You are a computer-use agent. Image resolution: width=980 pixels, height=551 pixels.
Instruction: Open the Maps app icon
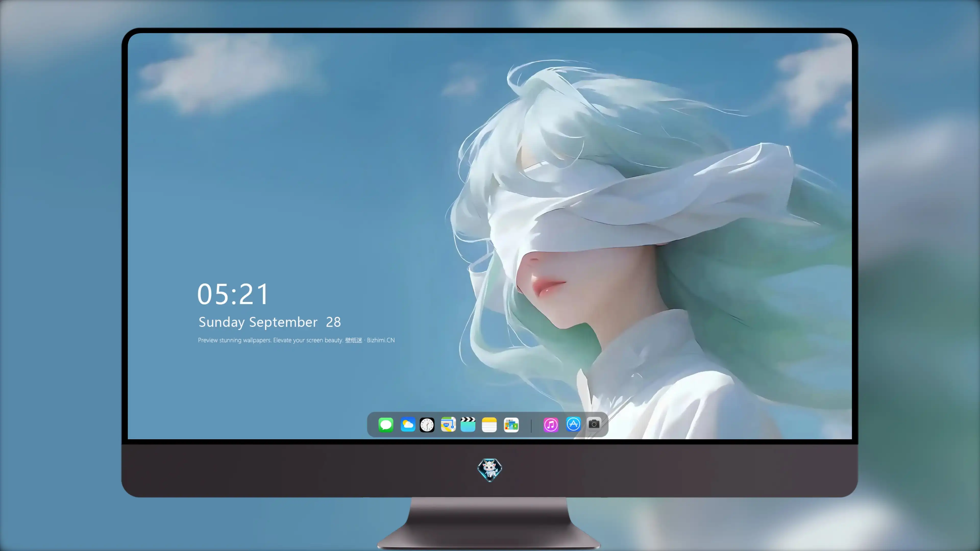[x=448, y=424]
